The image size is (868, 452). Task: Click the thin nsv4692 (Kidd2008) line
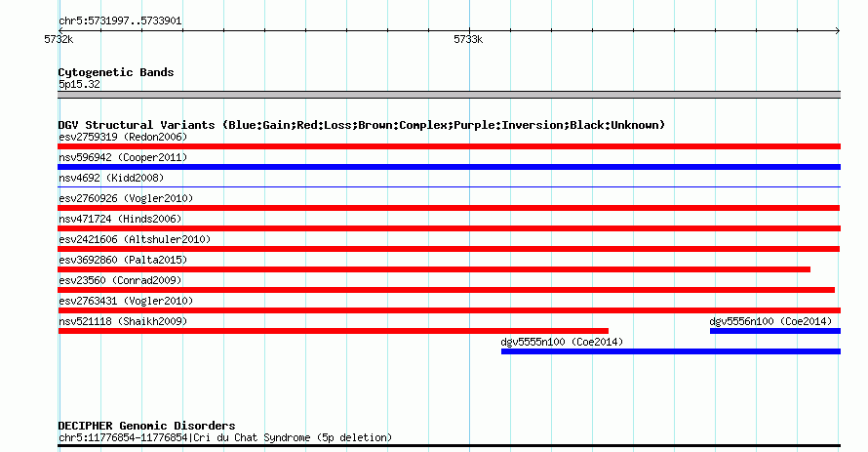click(449, 187)
